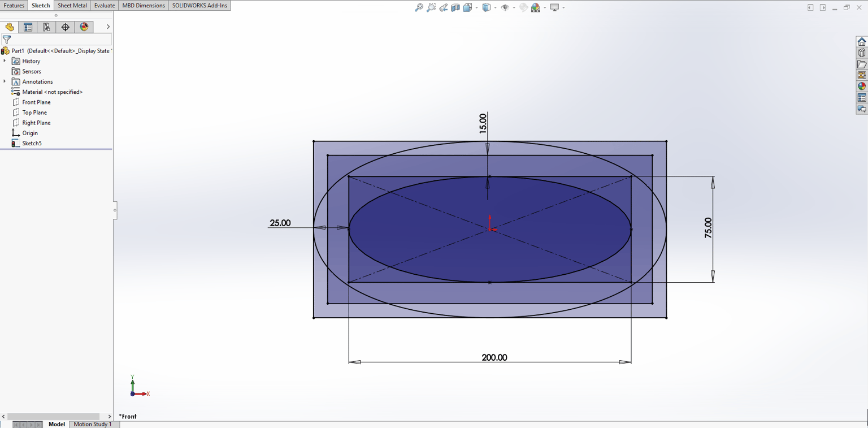This screenshot has height=428, width=868.
Task: Click the Zoom to Area icon
Action: 431,7
